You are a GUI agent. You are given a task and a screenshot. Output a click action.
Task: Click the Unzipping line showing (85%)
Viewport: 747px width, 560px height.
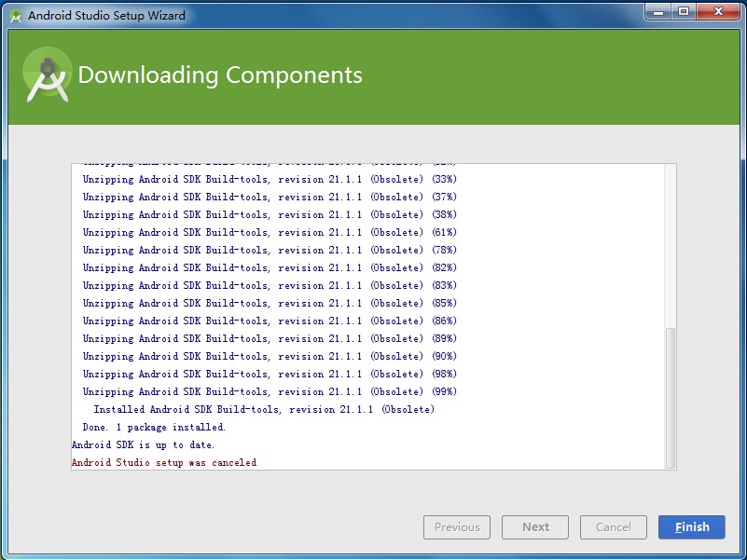[x=270, y=303]
